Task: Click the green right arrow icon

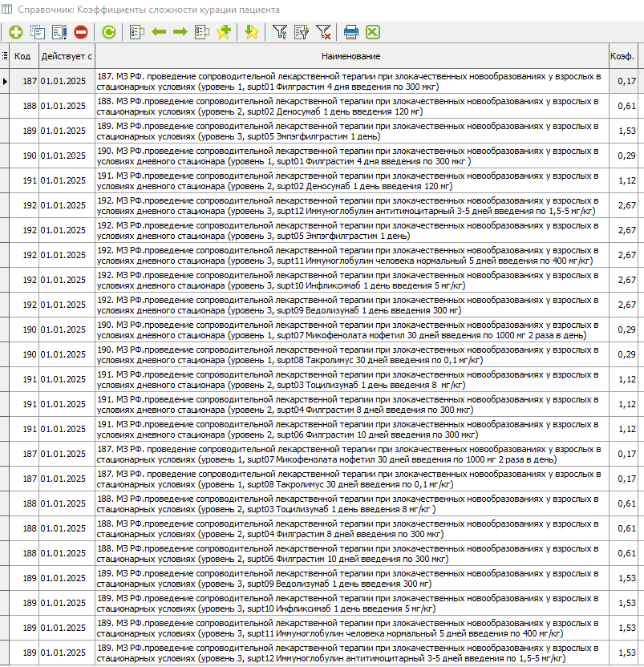Action: (x=180, y=32)
